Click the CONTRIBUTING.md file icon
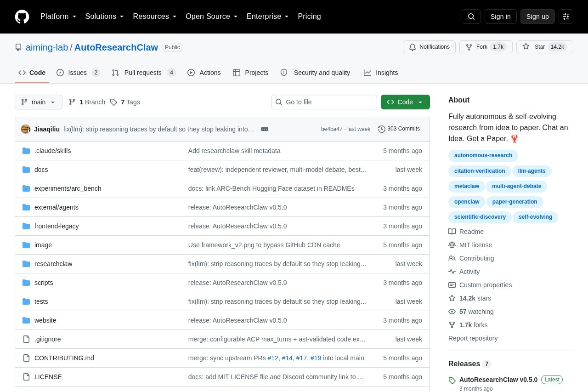 (x=26, y=358)
